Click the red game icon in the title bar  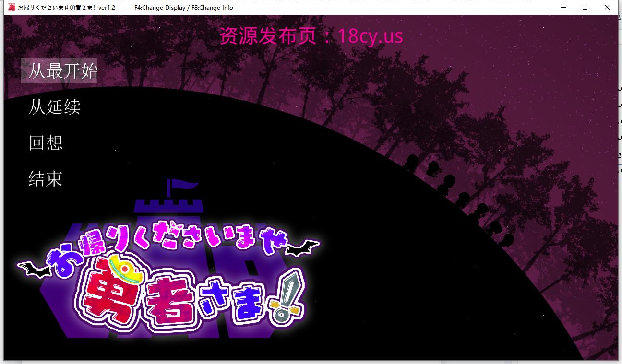(12, 7)
